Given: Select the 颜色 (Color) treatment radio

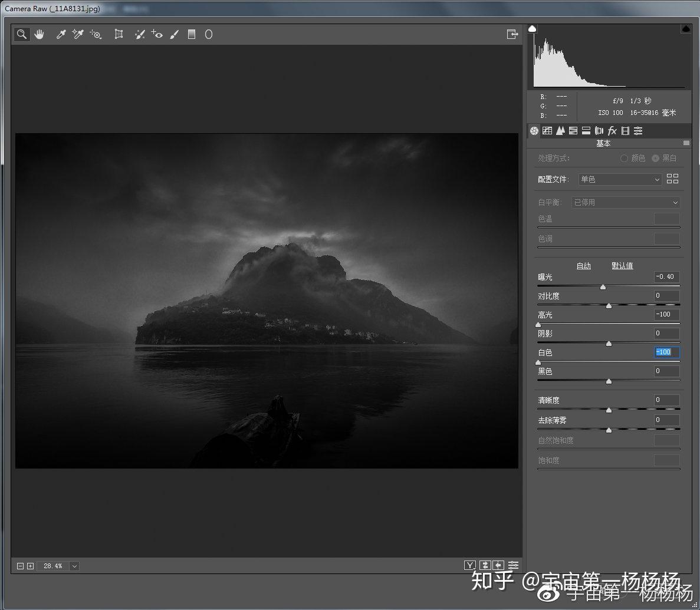Looking at the screenshot, I should [x=624, y=158].
